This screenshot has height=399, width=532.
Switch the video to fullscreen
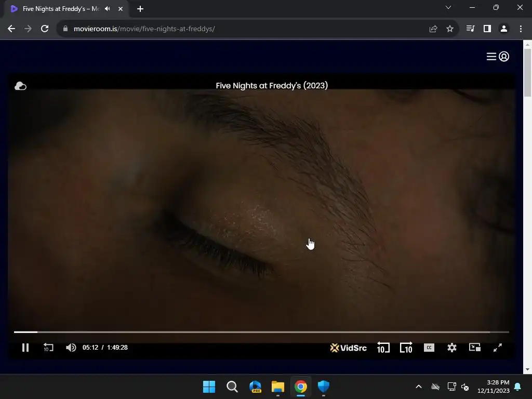498,348
